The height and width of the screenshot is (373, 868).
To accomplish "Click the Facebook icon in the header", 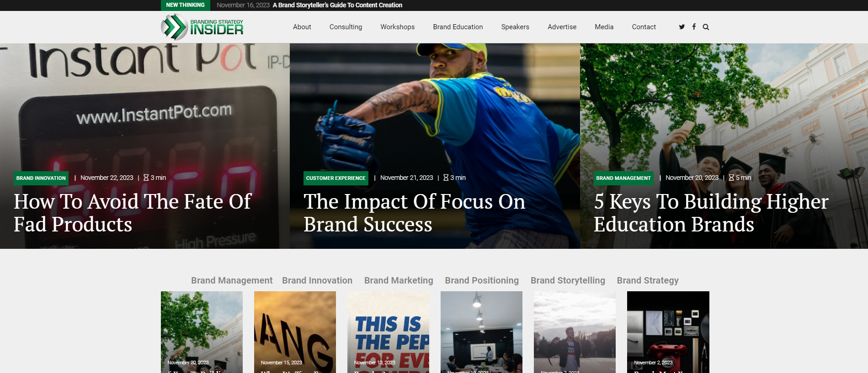I will click(694, 27).
